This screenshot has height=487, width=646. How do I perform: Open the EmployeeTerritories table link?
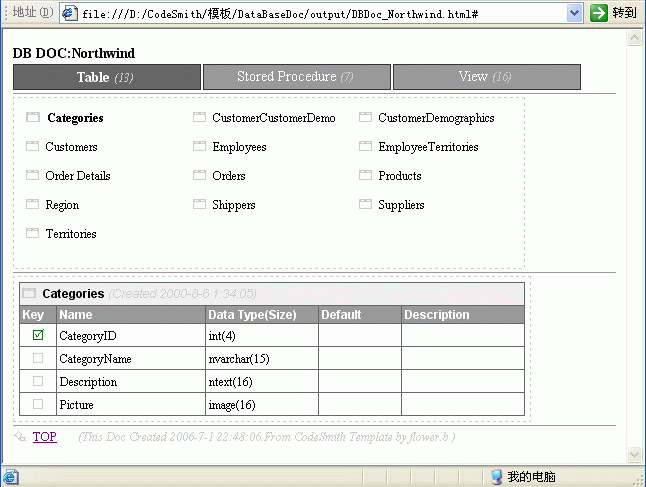pos(428,148)
